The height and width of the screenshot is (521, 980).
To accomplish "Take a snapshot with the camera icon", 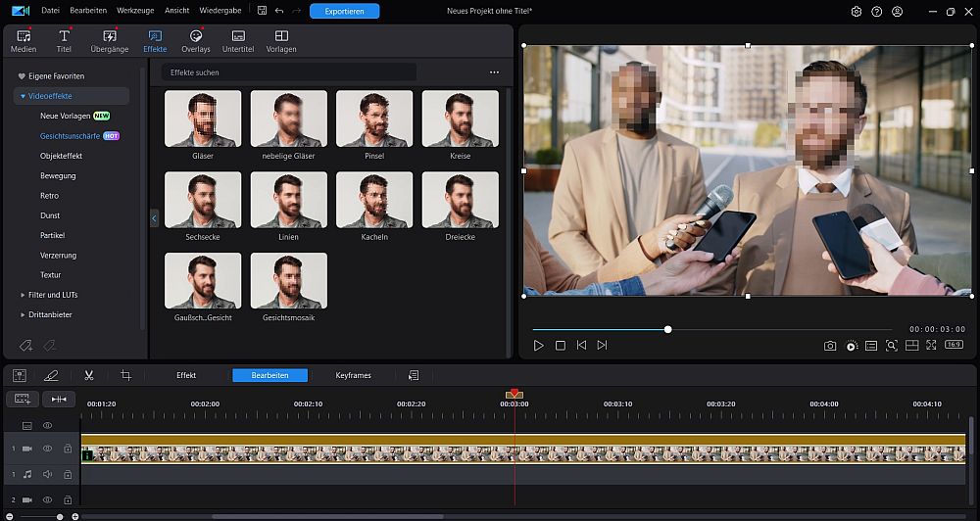I will tap(830, 346).
